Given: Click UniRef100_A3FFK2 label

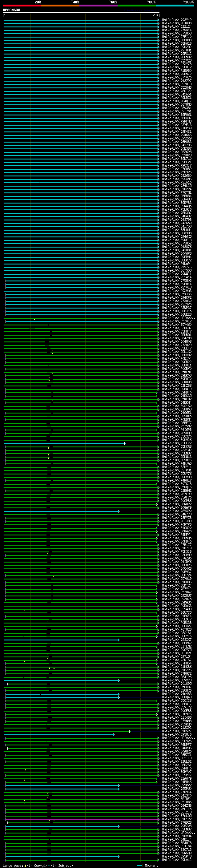Looking at the screenshot, I should (x=177, y=444).
